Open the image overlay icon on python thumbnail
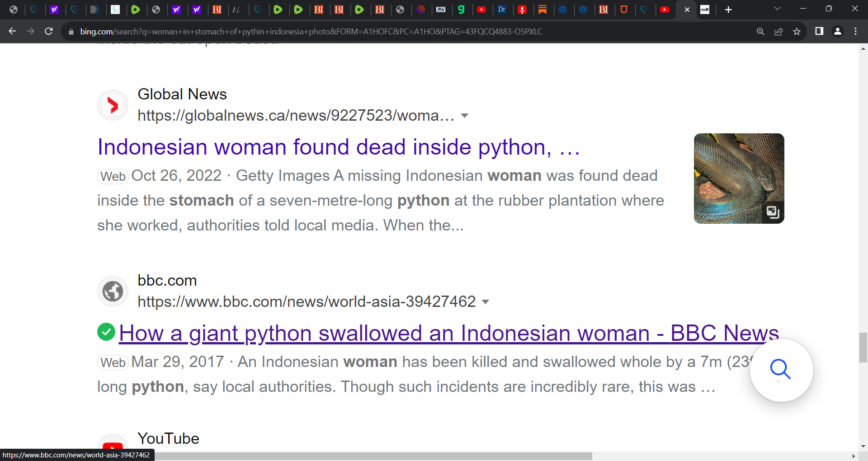This screenshot has width=868, height=461. 772,212
